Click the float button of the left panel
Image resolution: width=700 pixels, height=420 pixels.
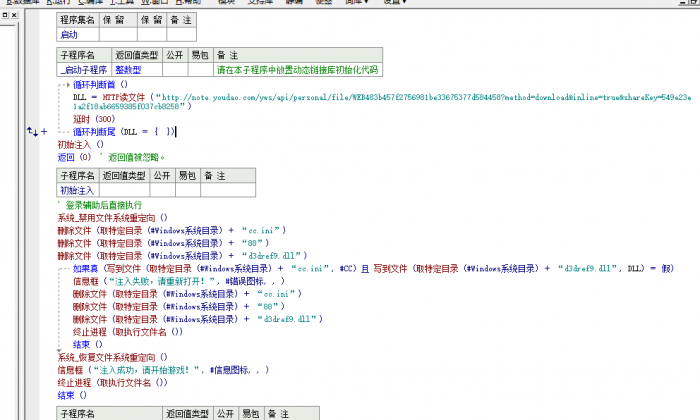(x=5, y=15)
